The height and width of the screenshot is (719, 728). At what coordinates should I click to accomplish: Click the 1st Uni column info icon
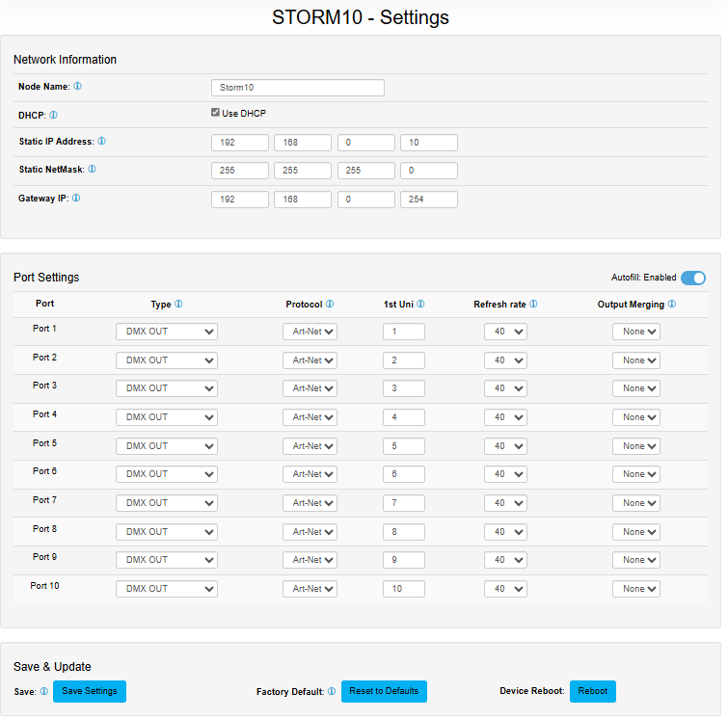tap(420, 304)
